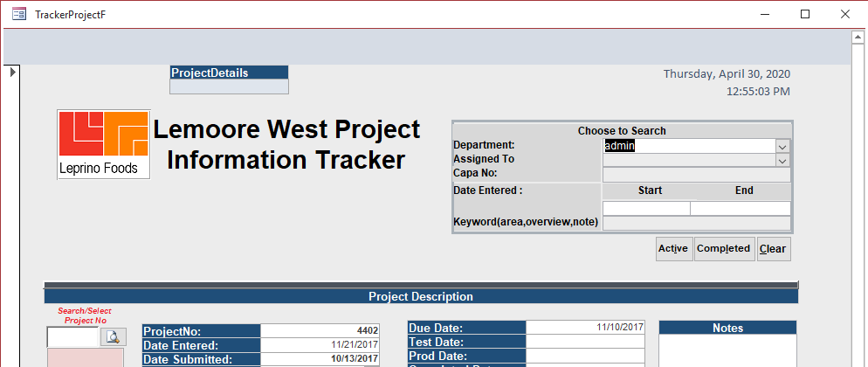
Task: Click the Due Date field 11/10/2017
Action: (586, 327)
